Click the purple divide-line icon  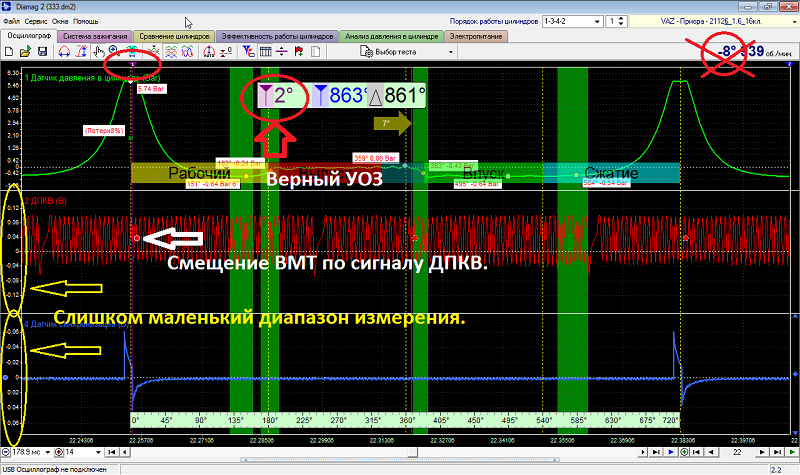coord(282,52)
